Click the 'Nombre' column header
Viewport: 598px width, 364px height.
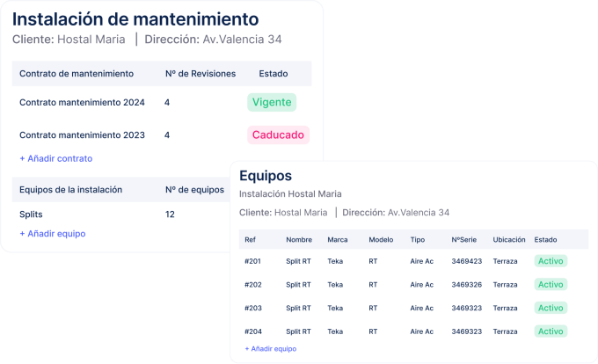point(299,240)
